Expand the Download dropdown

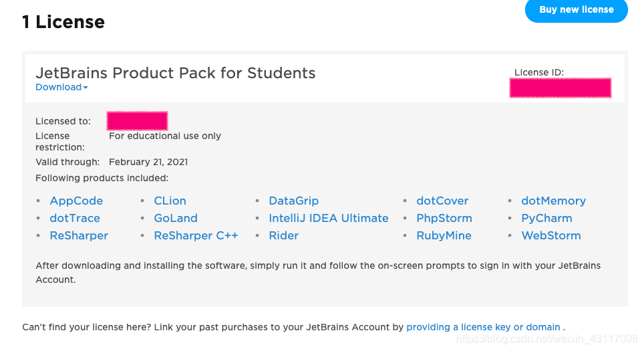pyautogui.click(x=61, y=87)
